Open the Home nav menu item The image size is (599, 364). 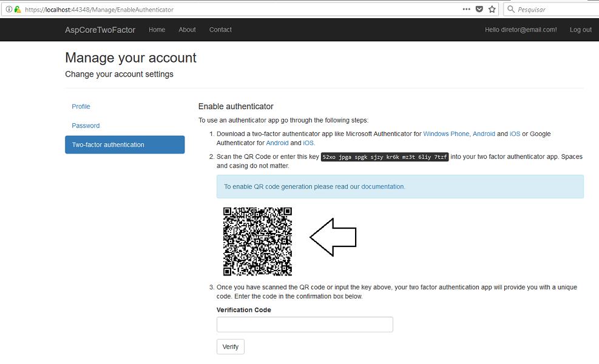point(157,30)
